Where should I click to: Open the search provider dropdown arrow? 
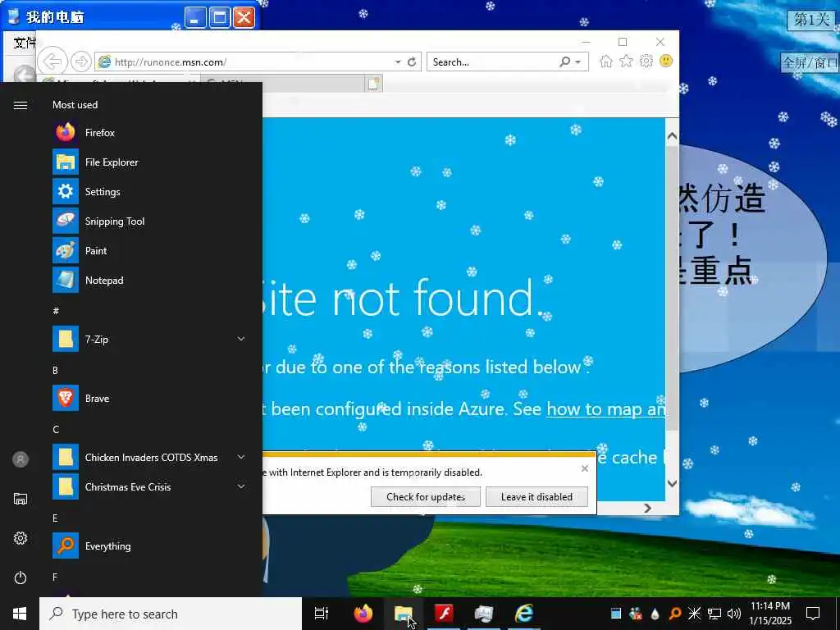coord(578,62)
